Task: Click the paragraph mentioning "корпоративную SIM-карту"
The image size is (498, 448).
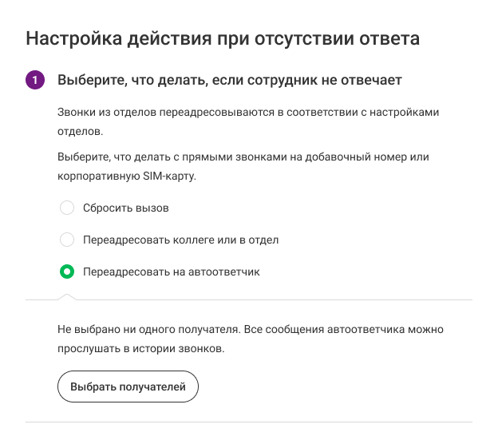Action: (x=243, y=166)
